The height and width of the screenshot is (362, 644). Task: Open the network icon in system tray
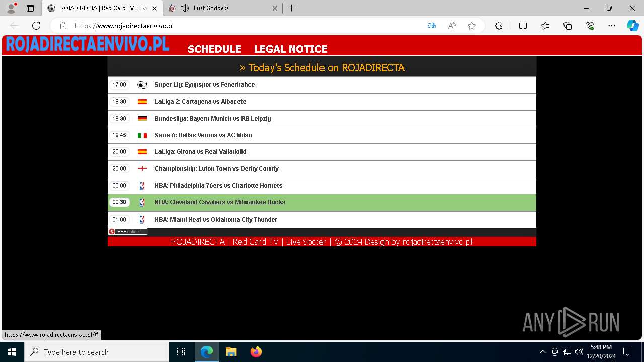[567, 352]
